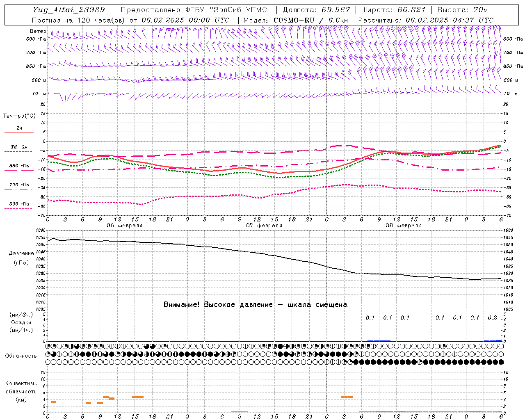Click the Рассчитано: 06.02.2025 04:37 UTC text
Screen dimensions: 525x420
tap(426, 20)
